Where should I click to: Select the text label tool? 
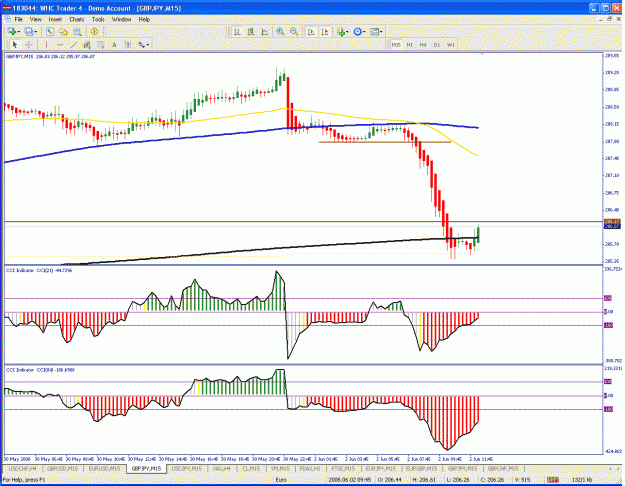pyautogui.click(x=128, y=45)
